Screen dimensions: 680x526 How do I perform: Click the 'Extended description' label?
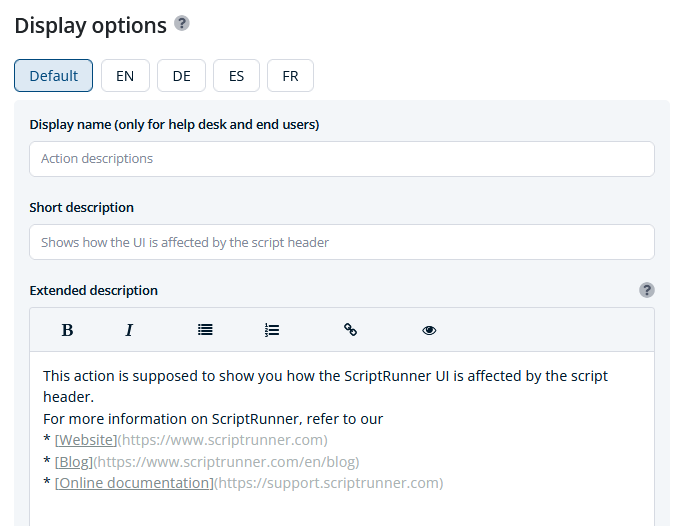pos(94,291)
